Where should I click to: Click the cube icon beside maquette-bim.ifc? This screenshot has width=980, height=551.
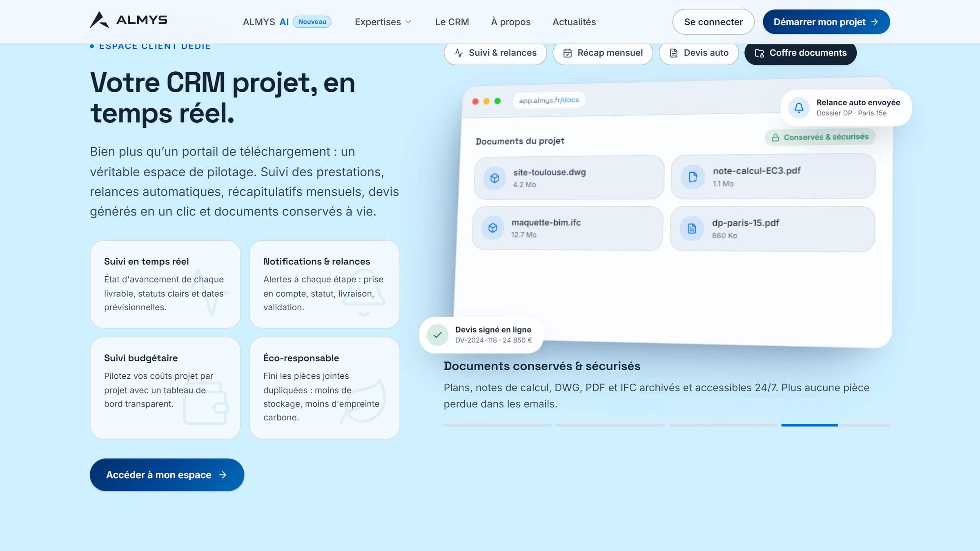tap(493, 228)
